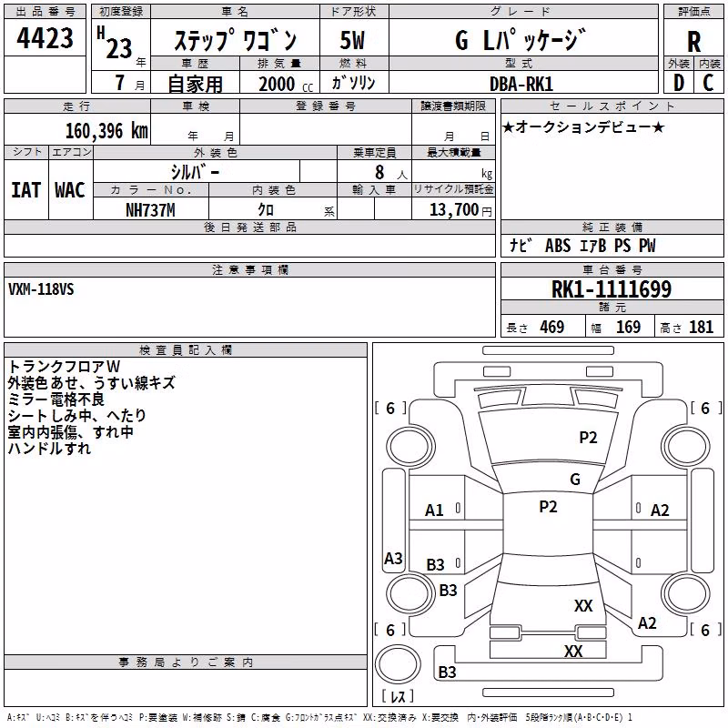Click length spec 長さ 469
The image size is (728, 728).
click(x=535, y=327)
